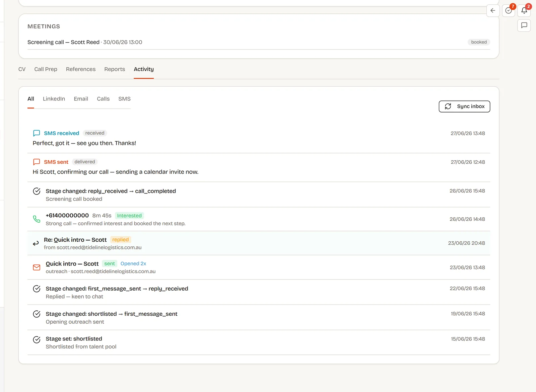Open the SMS received entry title

pos(62,133)
